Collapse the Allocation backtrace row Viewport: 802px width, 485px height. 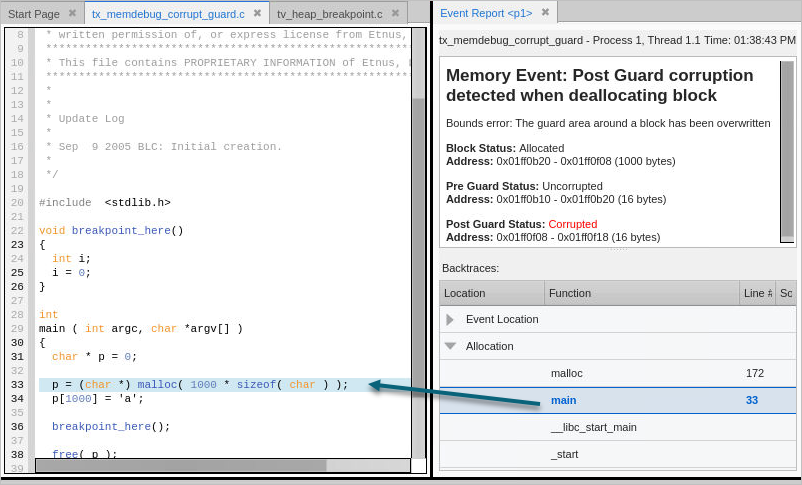coord(450,346)
